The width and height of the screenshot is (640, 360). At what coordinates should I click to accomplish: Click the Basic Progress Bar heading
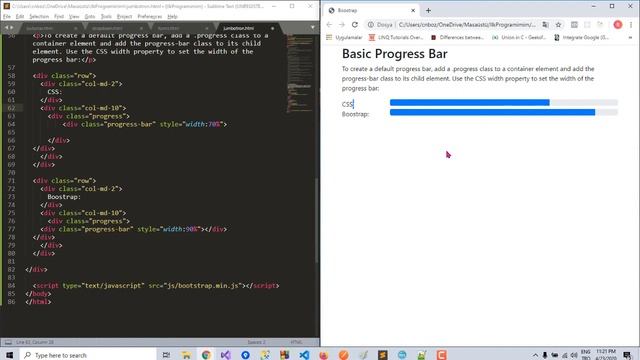[395, 54]
